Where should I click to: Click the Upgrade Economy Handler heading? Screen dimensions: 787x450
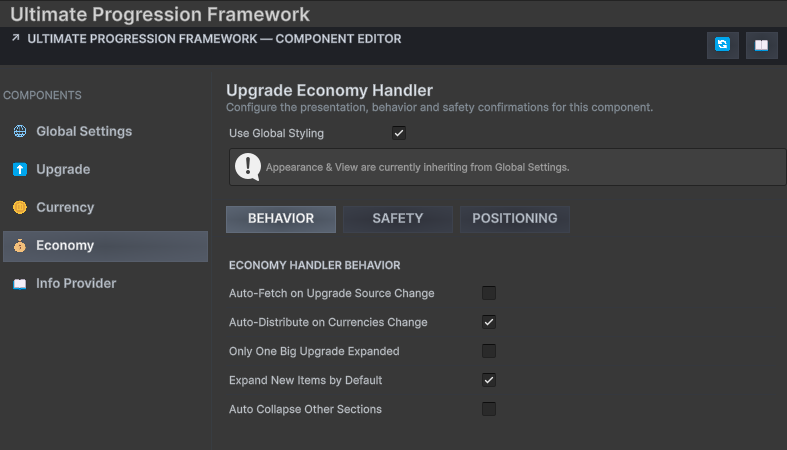pyautogui.click(x=329, y=91)
